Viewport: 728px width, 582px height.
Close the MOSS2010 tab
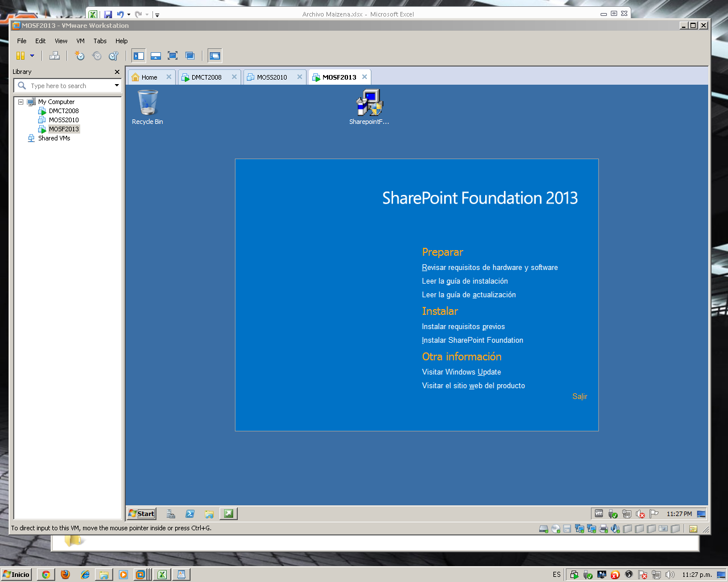300,77
